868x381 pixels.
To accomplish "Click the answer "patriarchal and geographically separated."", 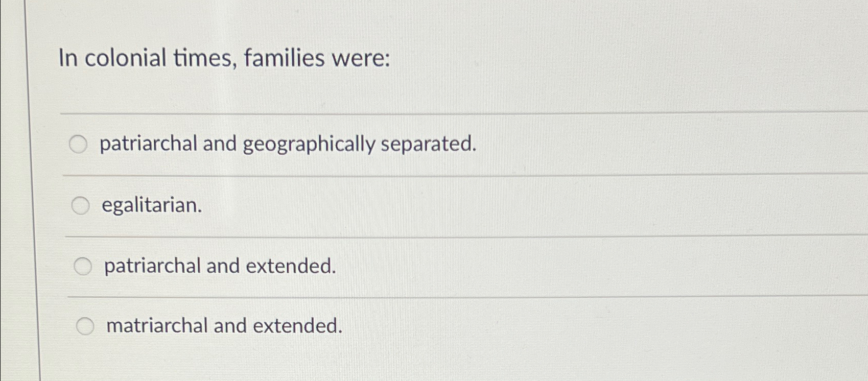I will pos(289,144).
